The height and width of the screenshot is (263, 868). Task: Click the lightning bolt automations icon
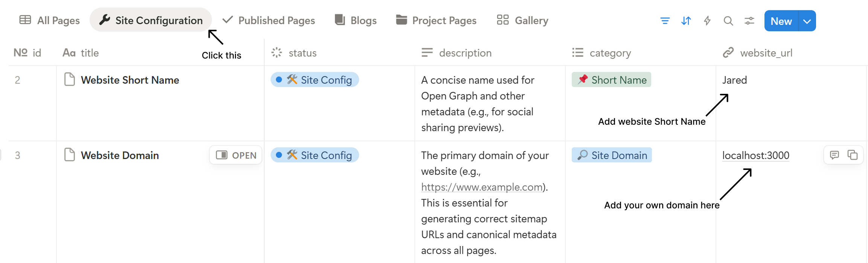(707, 21)
